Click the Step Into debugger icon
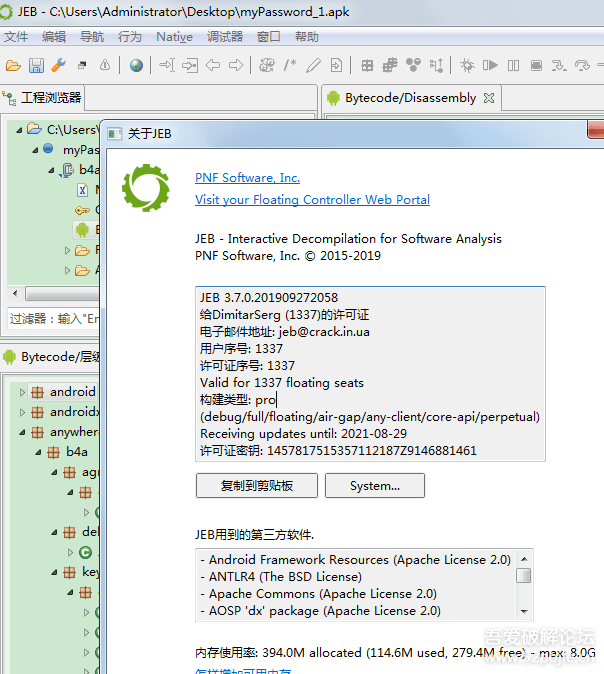This screenshot has height=674, width=604. (x=559, y=65)
